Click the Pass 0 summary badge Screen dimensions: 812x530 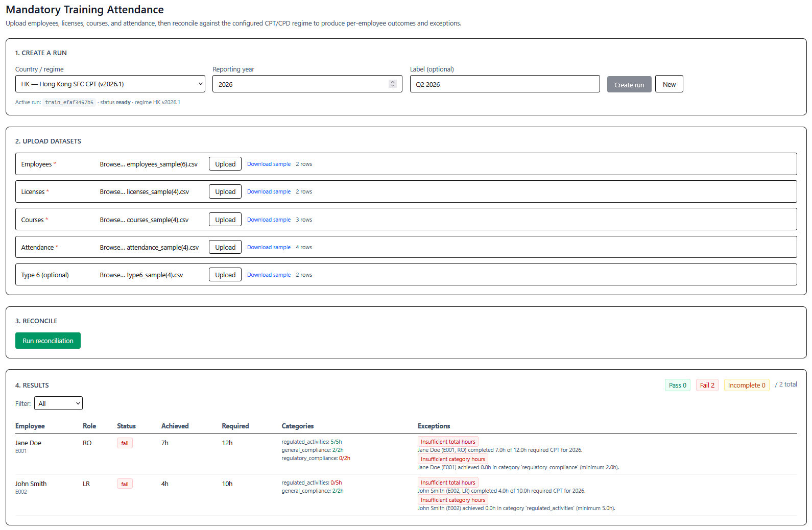tap(678, 385)
